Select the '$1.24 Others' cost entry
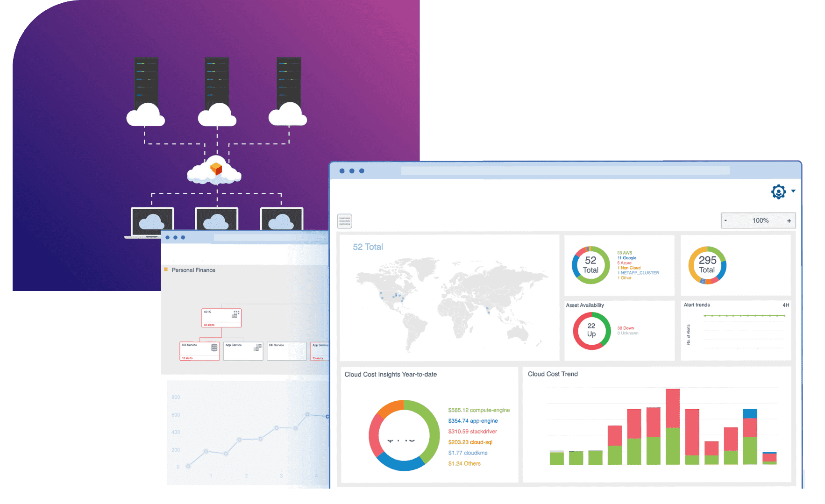Image resolution: width=825 pixels, height=504 pixels. click(x=464, y=464)
